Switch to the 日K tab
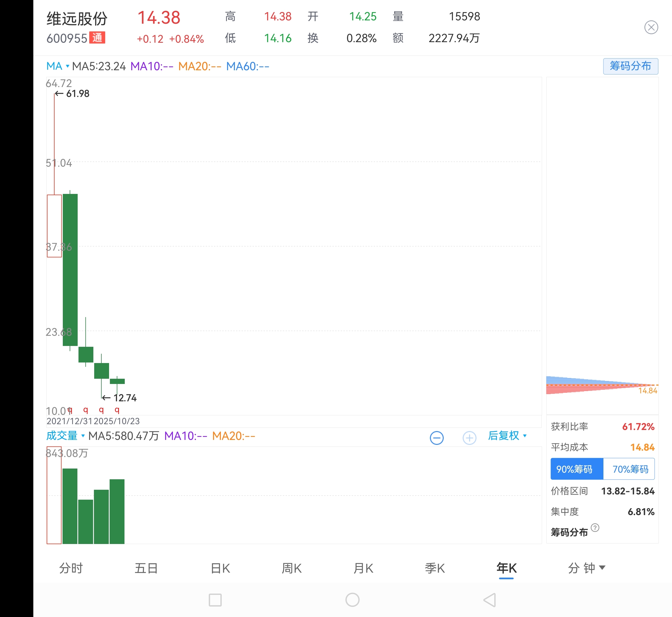The height and width of the screenshot is (617, 672). (x=220, y=568)
